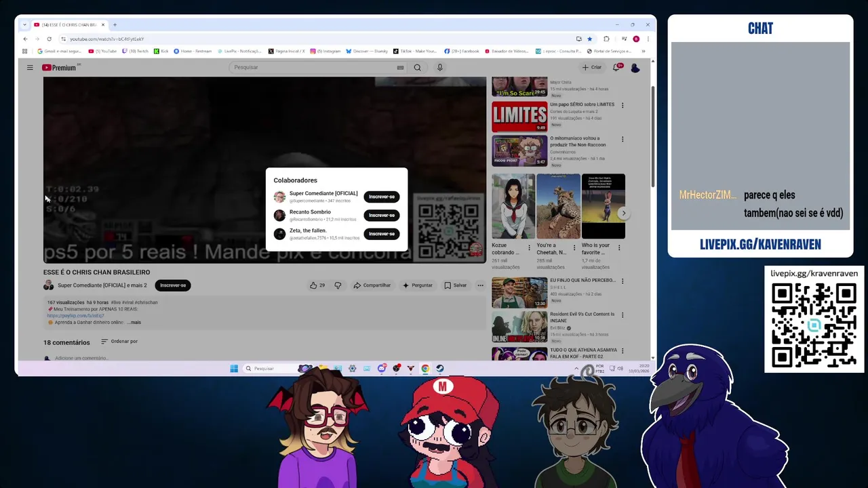This screenshot has height=488, width=868.
Task: Bookmark page with star icon
Action: point(589,39)
